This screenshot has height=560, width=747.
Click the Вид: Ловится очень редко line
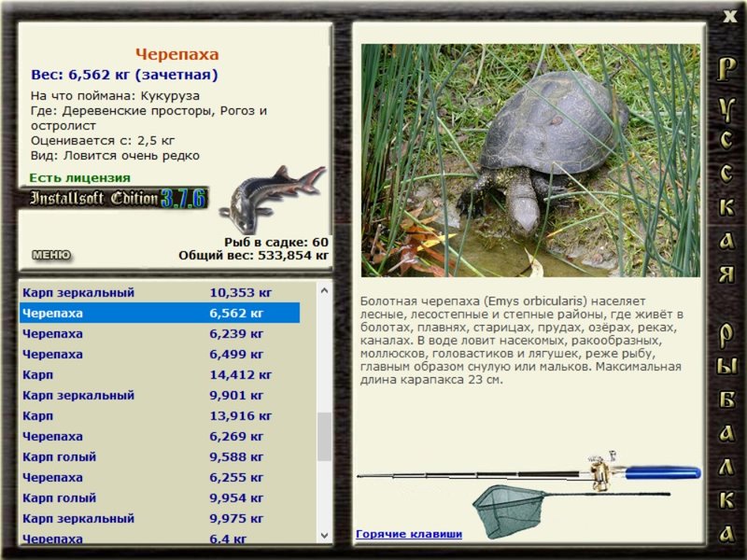pyautogui.click(x=115, y=156)
